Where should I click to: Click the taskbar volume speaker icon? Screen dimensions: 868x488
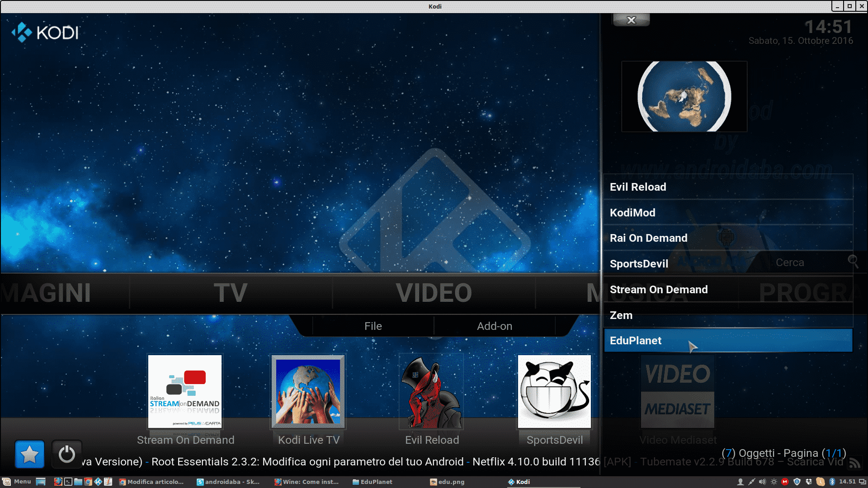coord(762,482)
